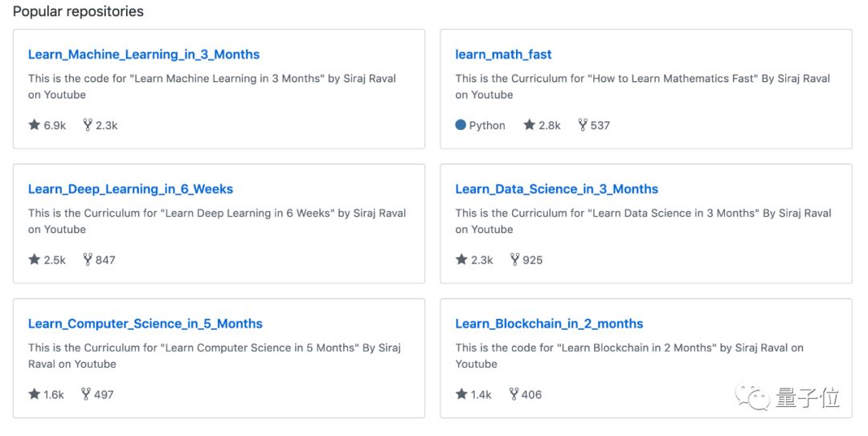868x436 pixels.
Task: Click the Popular repositories heading
Action: click(x=78, y=12)
